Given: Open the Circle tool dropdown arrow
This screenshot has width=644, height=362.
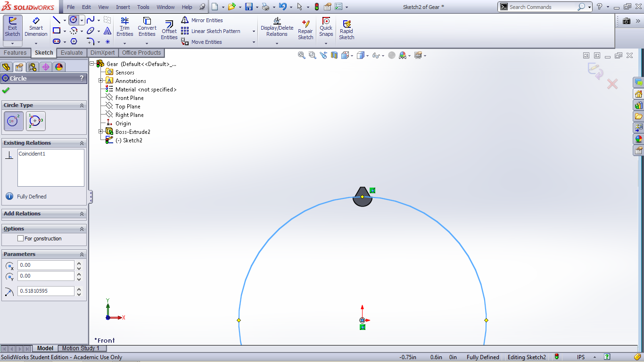Looking at the screenshot, I should (x=82, y=20).
